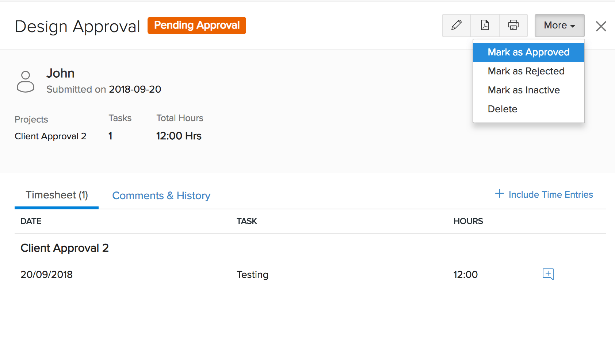The height and width of the screenshot is (364, 615).
Task: Click the Pending Approval status badge
Action: pos(196,26)
